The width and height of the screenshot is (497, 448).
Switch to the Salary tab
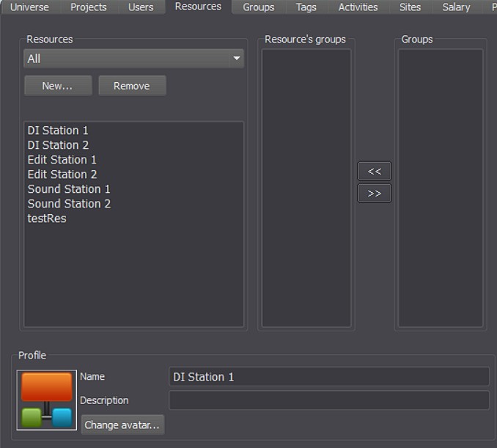coord(457,7)
